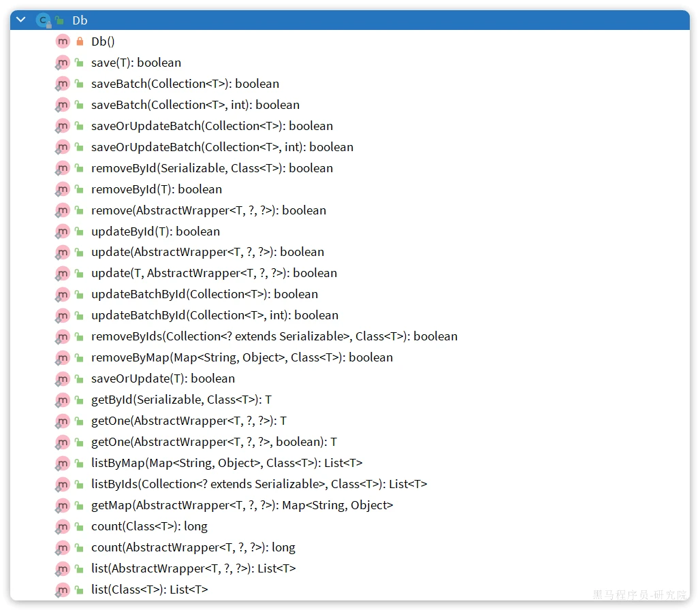Click method icon beside getById(Serializable, Class<T>): T
700x612 pixels.
[63, 400]
